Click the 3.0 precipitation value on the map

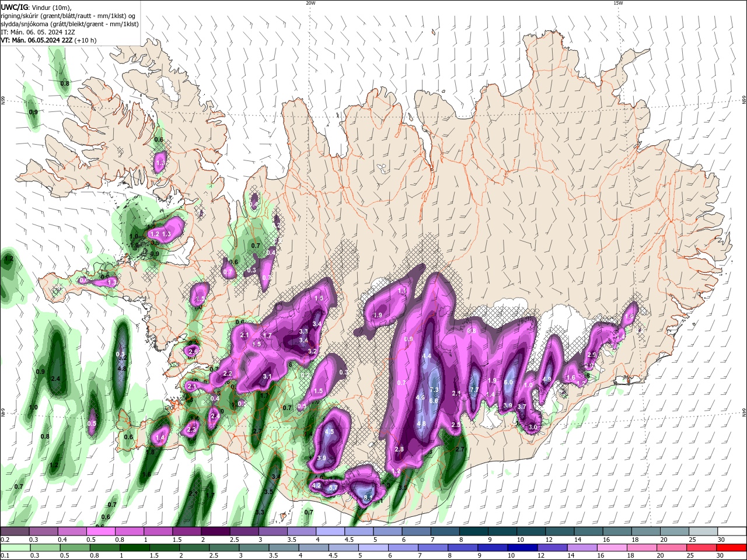click(533, 427)
